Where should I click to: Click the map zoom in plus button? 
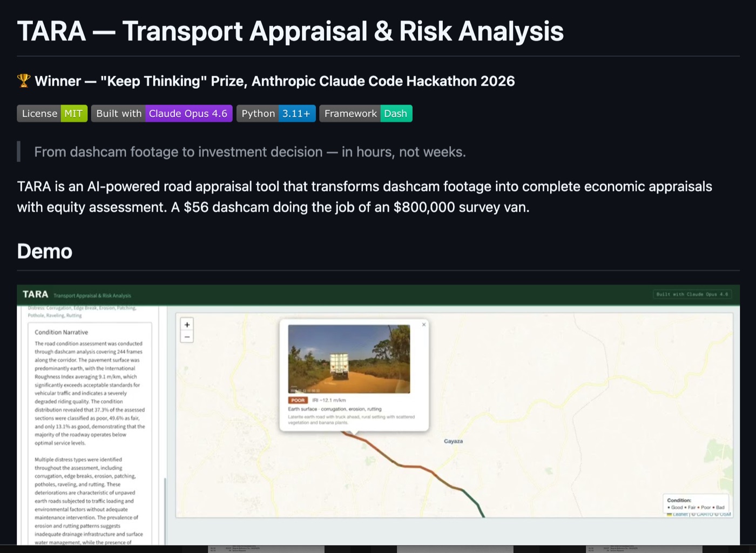[x=187, y=325]
